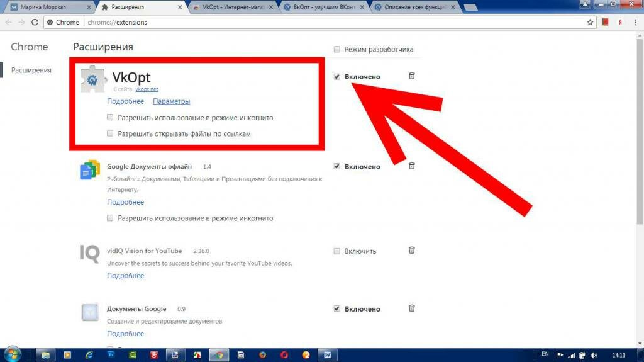Switch to ВкОпт - улучшим ВКонтакте tab
This screenshot has width=644, height=362.
323,7
